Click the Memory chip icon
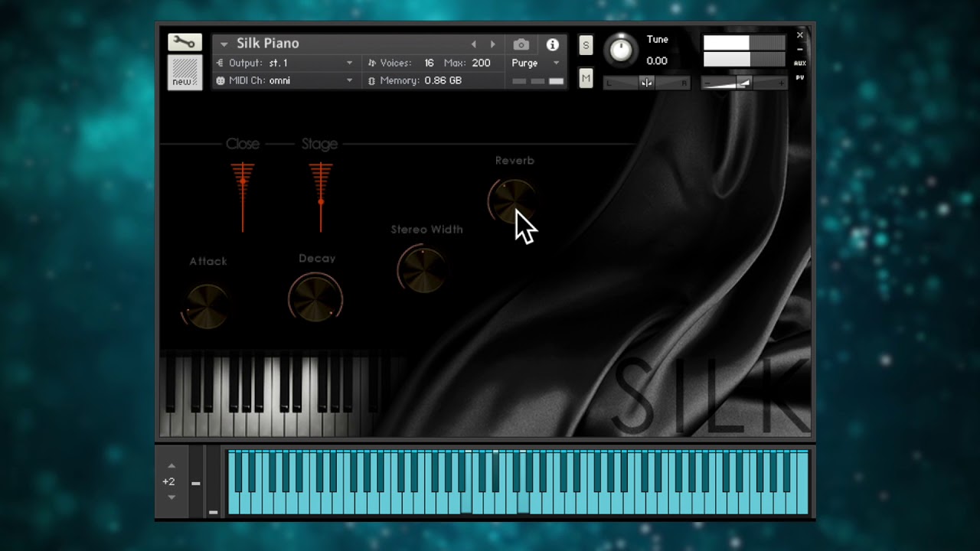The image size is (980, 551). pos(372,80)
